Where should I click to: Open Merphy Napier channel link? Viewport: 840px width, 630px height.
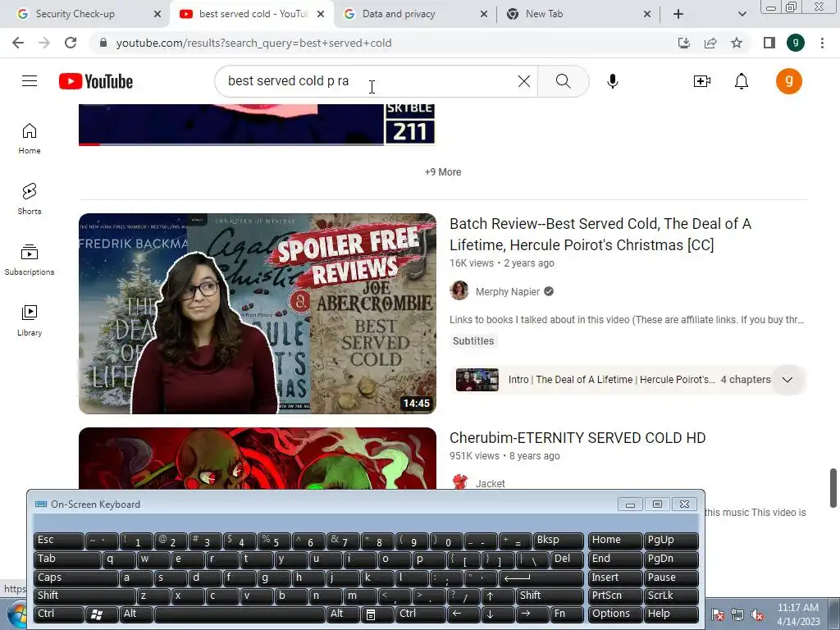[507, 292]
